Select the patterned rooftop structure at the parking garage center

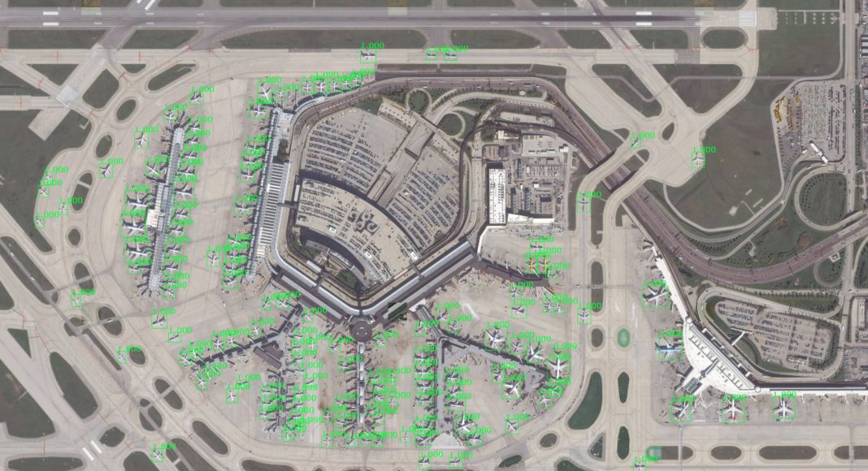(x=365, y=223)
